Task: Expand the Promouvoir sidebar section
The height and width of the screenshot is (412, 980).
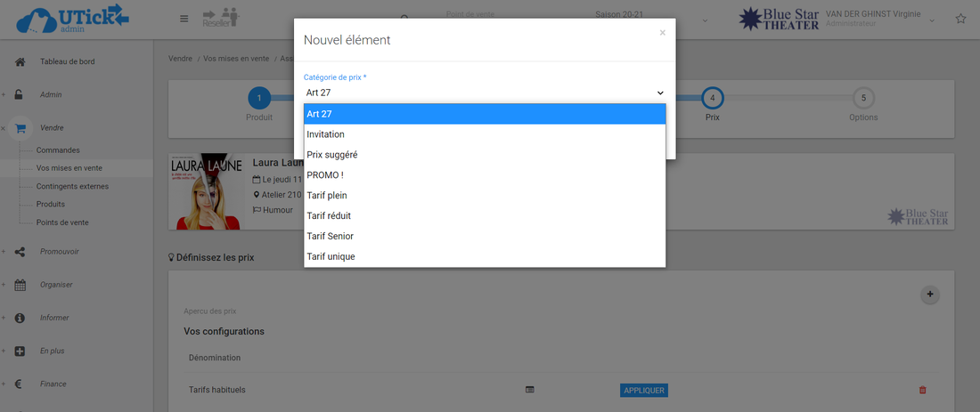Action: point(59,252)
